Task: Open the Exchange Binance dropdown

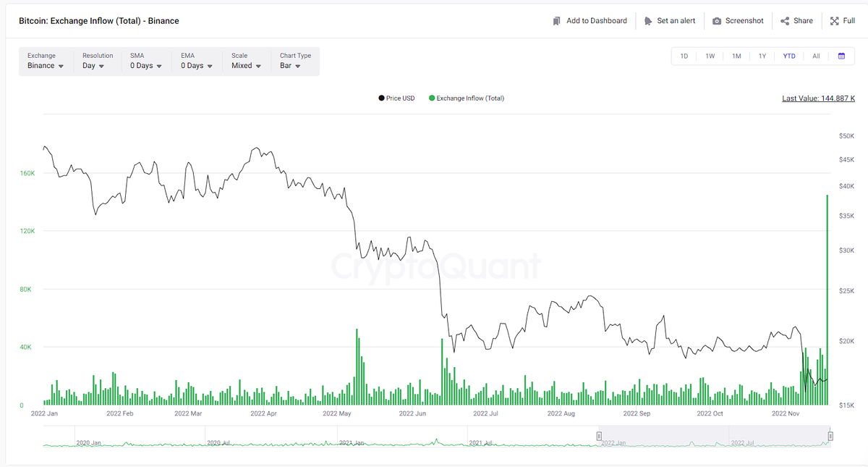Action: (x=46, y=61)
